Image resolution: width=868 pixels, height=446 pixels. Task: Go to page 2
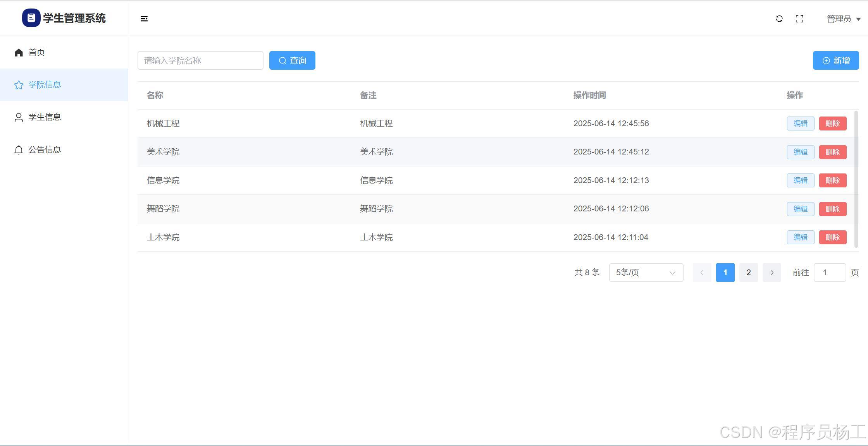click(748, 273)
